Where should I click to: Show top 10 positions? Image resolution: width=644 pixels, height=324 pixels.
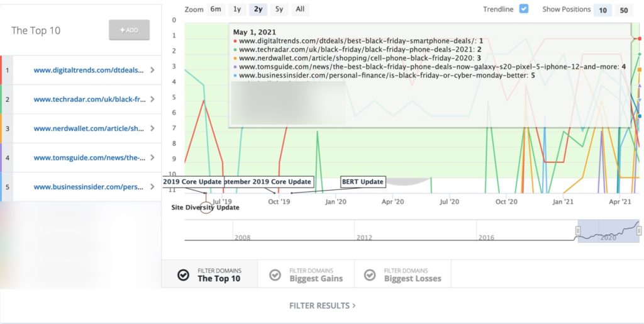tap(602, 10)
